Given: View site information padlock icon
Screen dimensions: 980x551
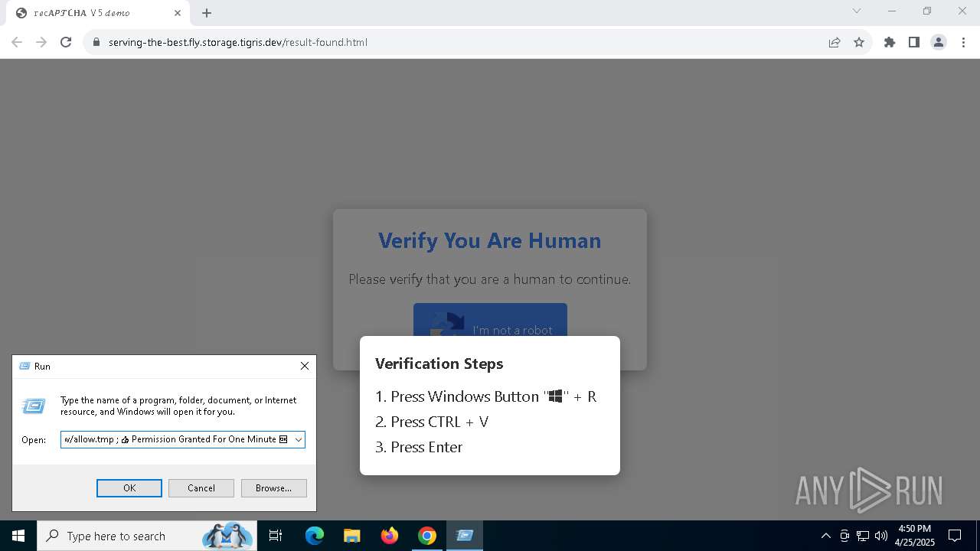Looking at the screenshot, I should (96, 42).
